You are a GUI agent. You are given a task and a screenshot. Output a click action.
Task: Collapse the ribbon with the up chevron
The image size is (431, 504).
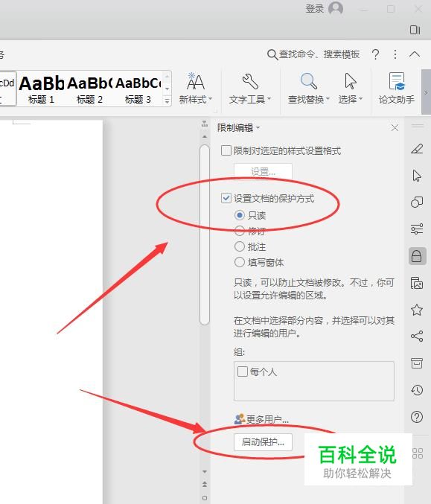(415, 54)
